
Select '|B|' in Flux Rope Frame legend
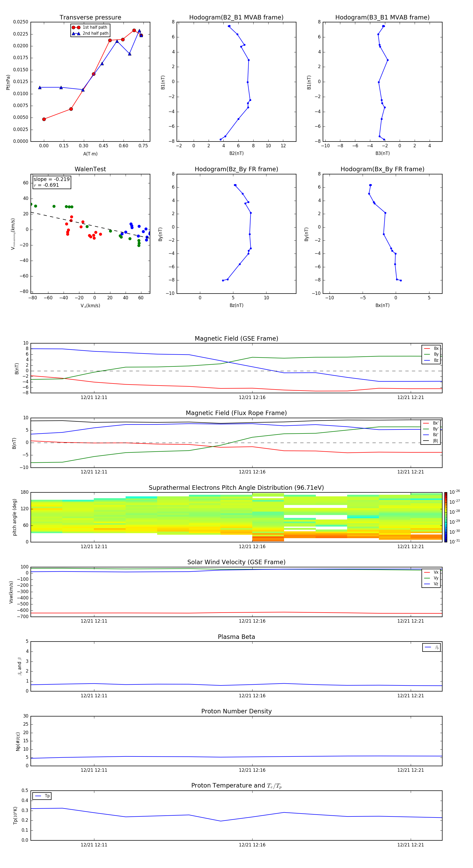coord(431,441)
